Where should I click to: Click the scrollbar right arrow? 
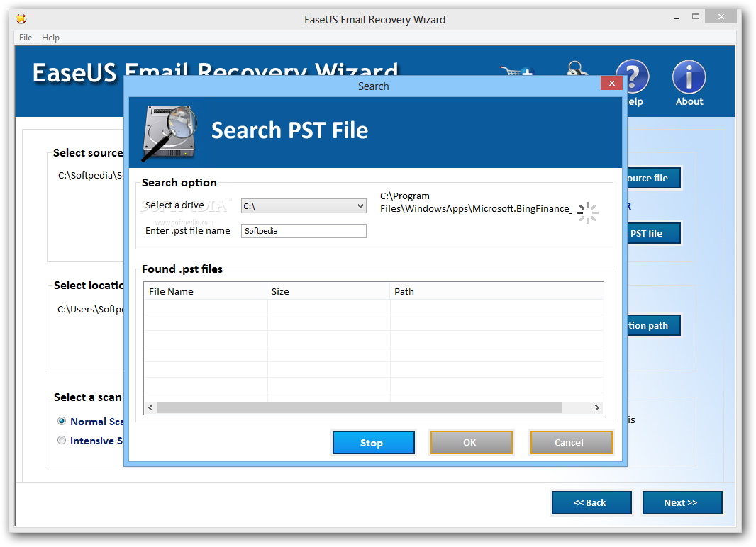click(597, 408)
